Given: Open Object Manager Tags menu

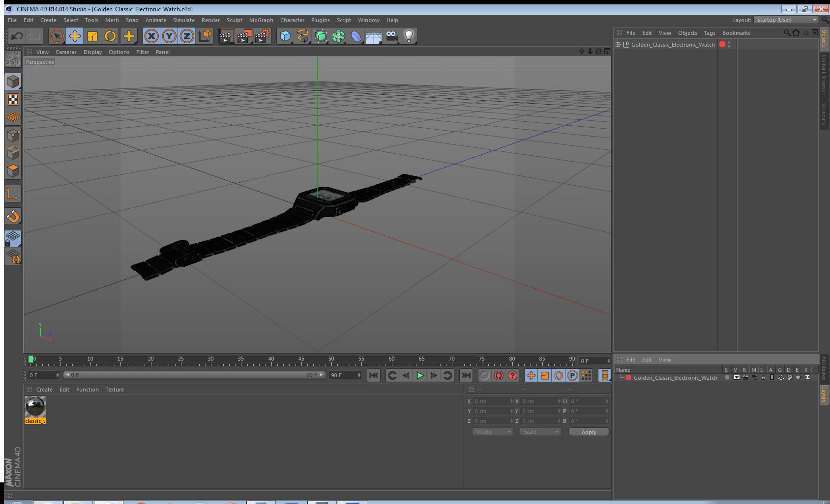Looking at the screenshot, I should tap(710, 33).
